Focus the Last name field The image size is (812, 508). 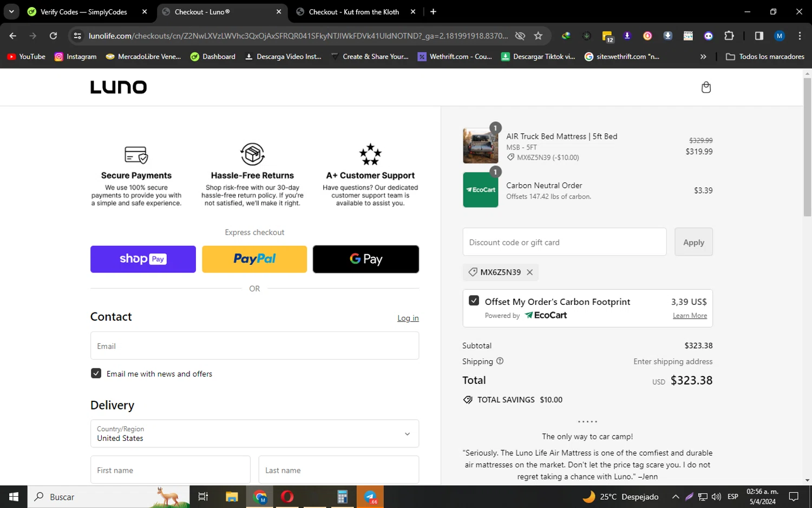(339, 470)
